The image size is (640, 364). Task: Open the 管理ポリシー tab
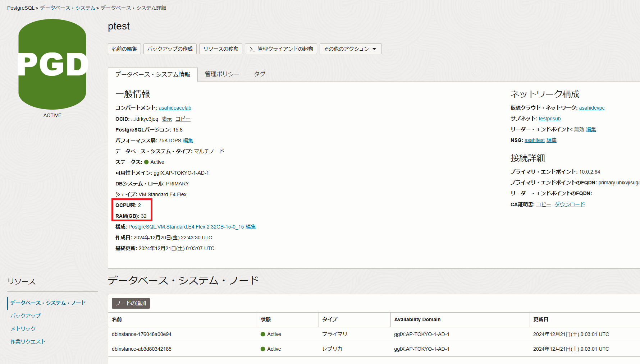point(222,74)
